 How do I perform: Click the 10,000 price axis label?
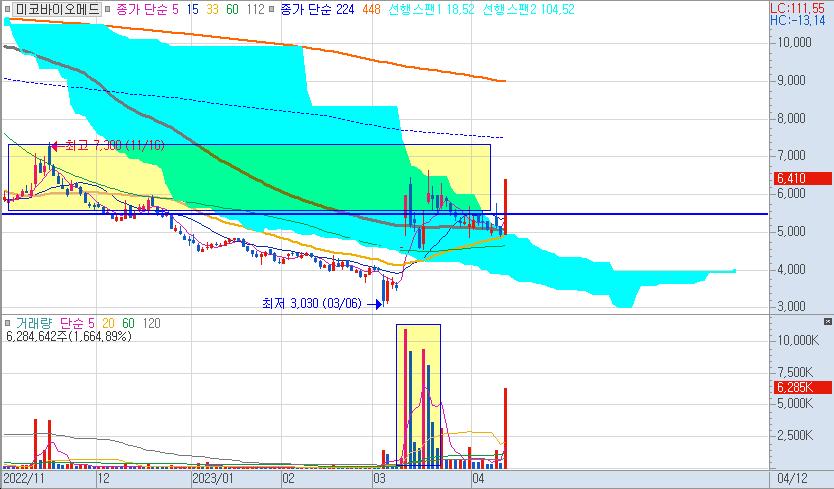tap(795, 43)
